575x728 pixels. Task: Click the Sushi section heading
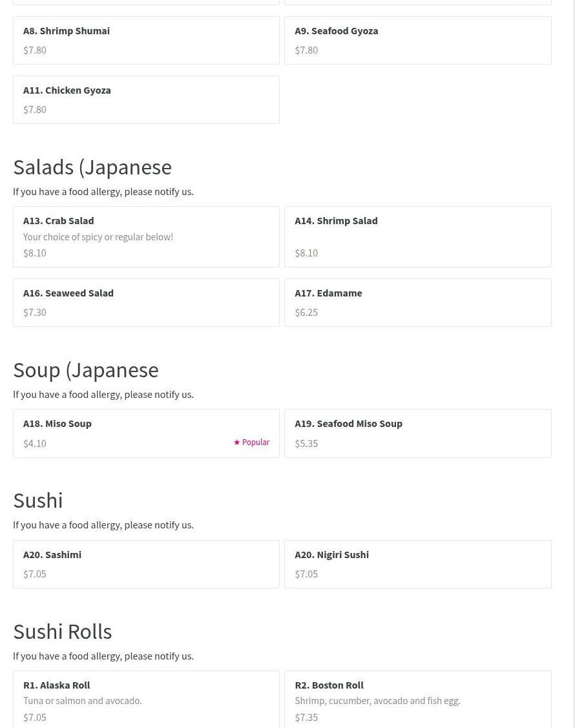tap(38, 500)
